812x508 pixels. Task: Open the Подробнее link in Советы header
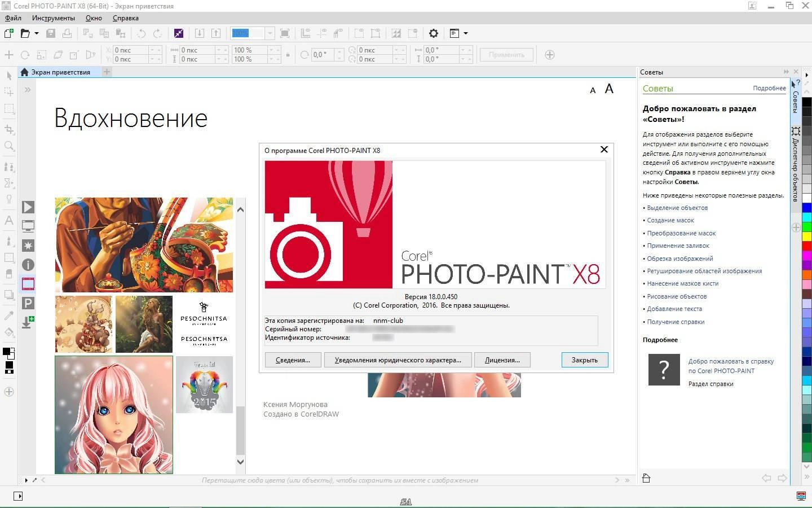pyautogui.click(x=769, y=88)
